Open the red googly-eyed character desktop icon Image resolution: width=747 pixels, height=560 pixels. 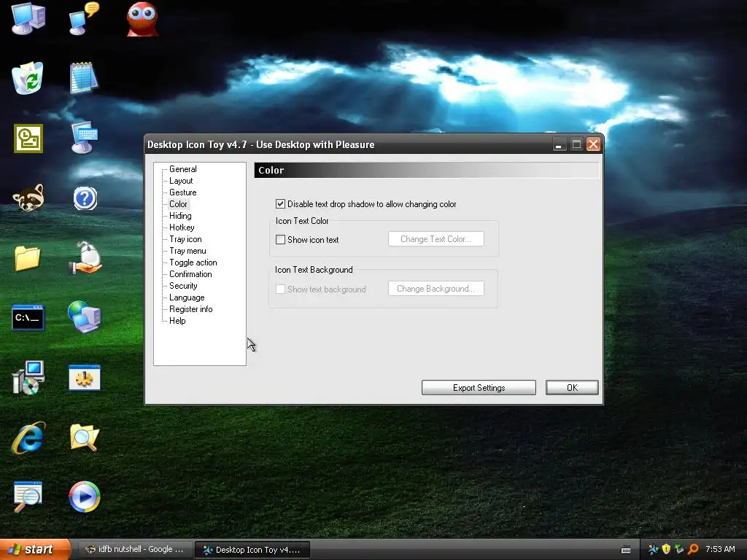coord(142,19)
